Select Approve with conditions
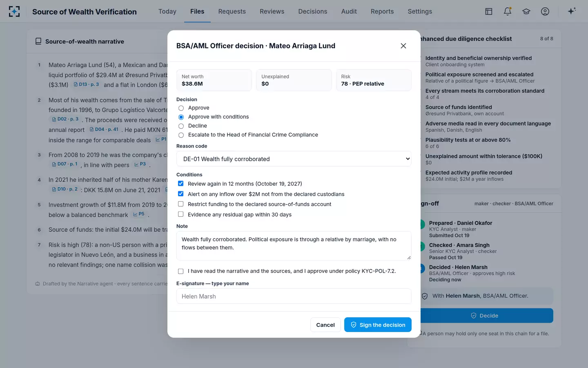Screen dimensions: 588x368 [181, 117]
